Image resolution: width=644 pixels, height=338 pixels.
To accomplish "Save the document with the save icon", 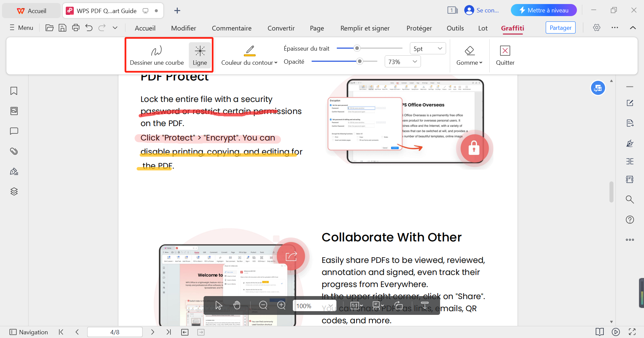I will [x=62, y=28].
